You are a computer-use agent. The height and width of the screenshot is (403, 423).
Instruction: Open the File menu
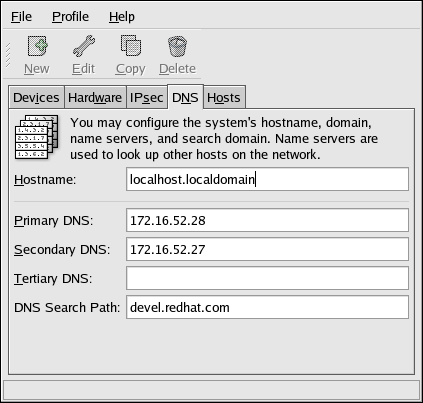click(x=21, y=17)
